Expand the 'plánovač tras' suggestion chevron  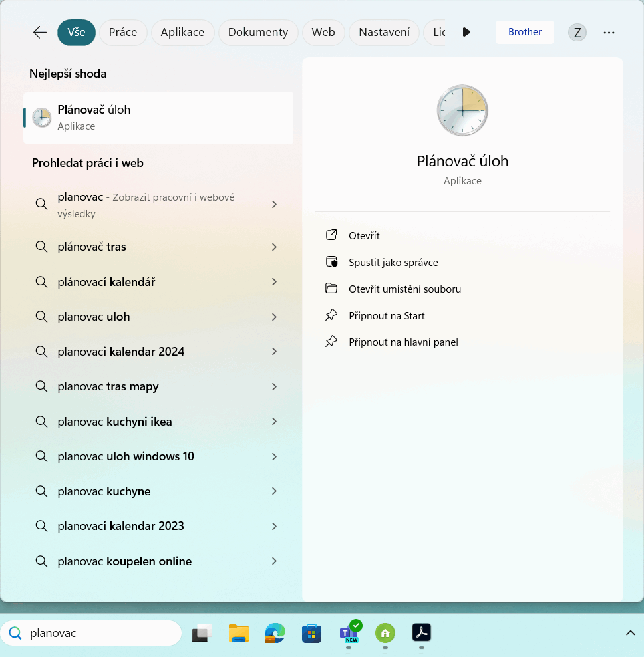click(274, 247)
